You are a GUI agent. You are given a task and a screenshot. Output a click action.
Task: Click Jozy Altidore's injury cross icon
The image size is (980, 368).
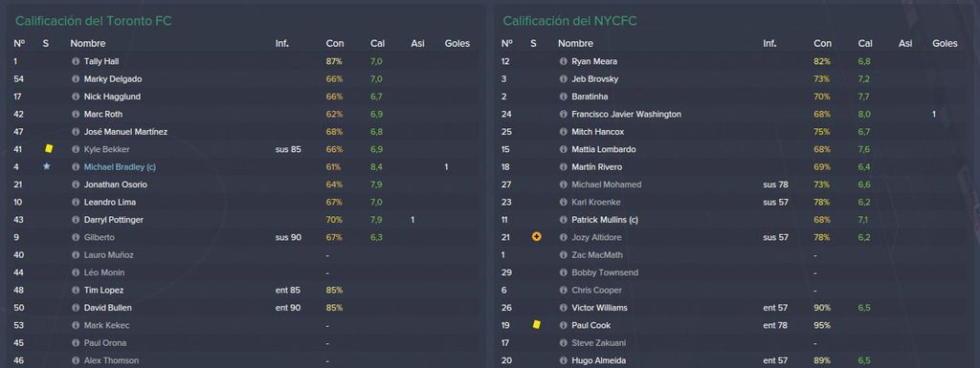(x=536, y=237)
